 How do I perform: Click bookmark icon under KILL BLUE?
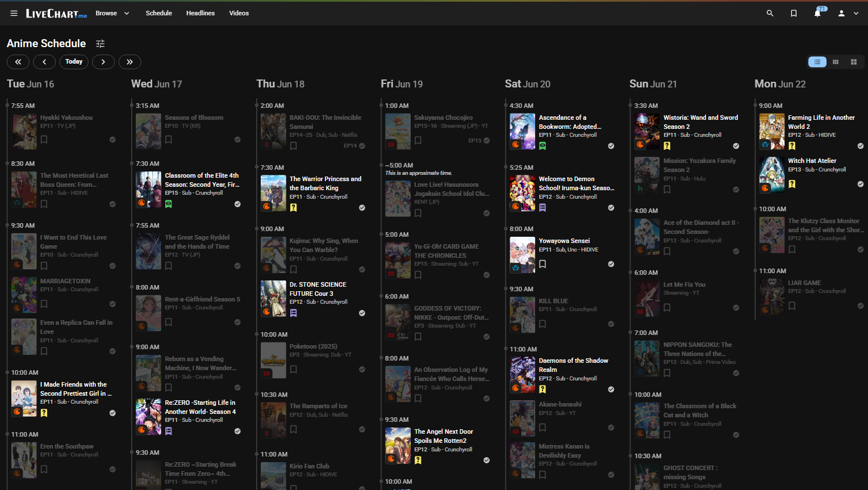(x=542, y=324)
